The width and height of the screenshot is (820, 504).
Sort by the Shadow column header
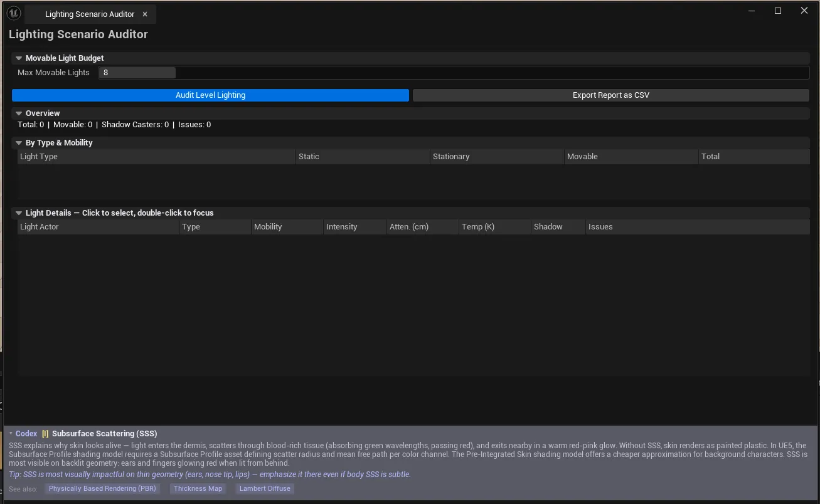[x=558, y=227]
